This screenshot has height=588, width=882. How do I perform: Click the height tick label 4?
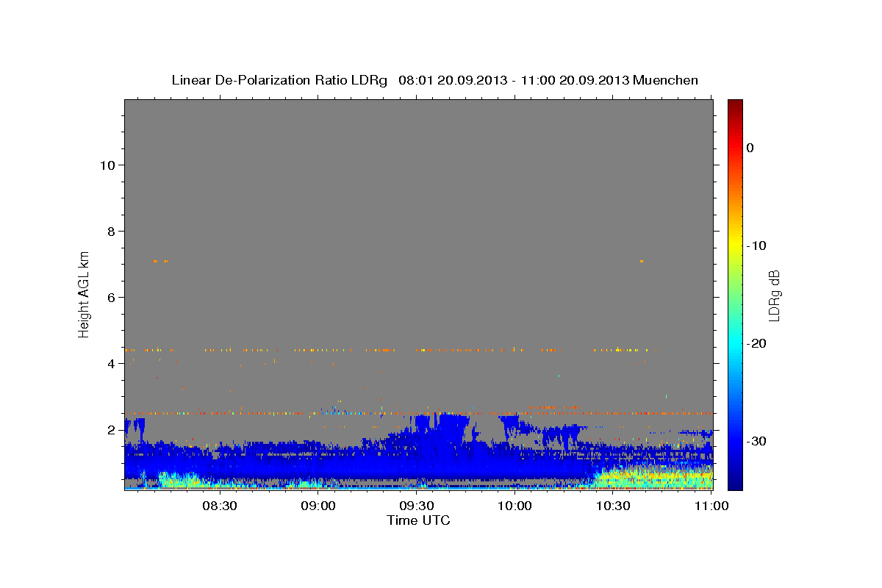click(111, 364)
